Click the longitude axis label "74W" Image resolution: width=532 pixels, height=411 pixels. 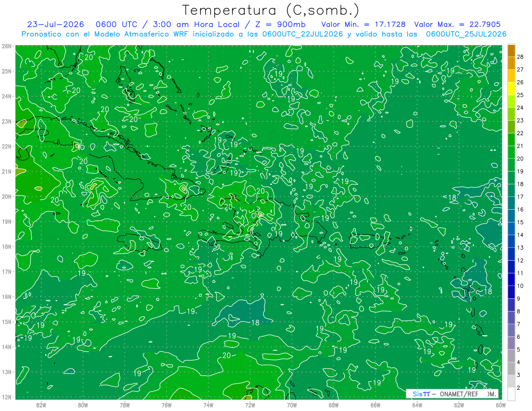click(x=208, y=405)
